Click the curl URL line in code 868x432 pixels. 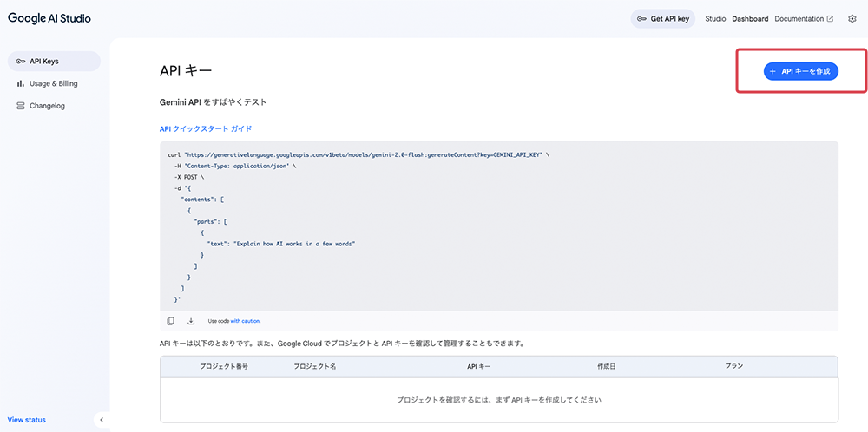[x=358, y=155]
